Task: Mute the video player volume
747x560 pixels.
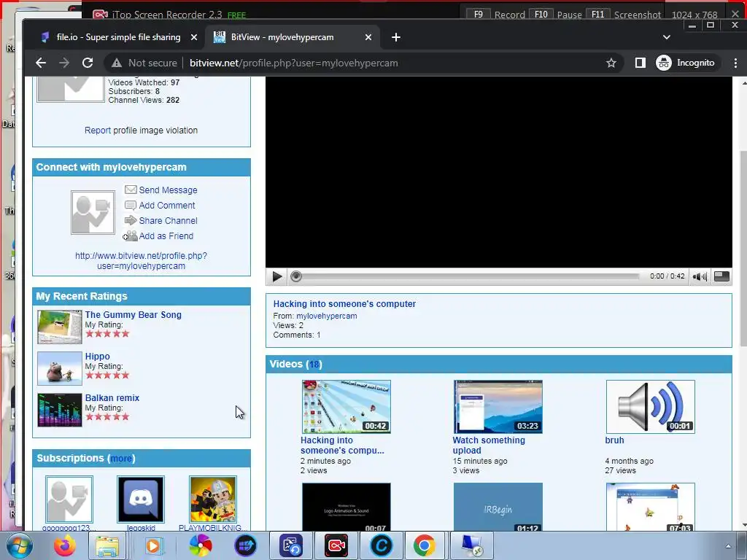Action: [700, 276]
